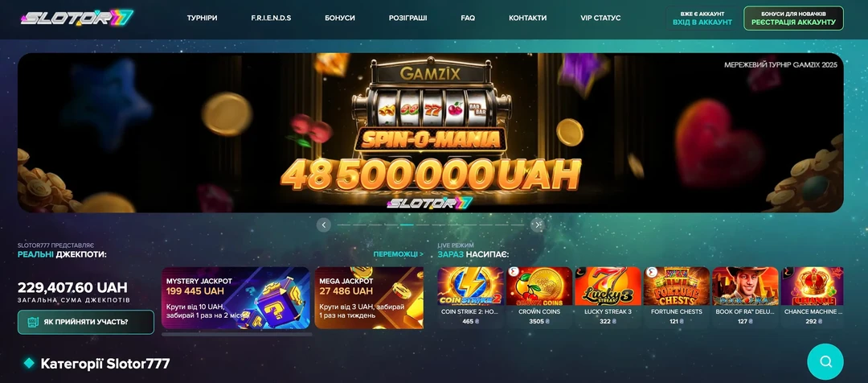
Task: Select the Mystery Jackpot card
Action: [x=235, y=299]
